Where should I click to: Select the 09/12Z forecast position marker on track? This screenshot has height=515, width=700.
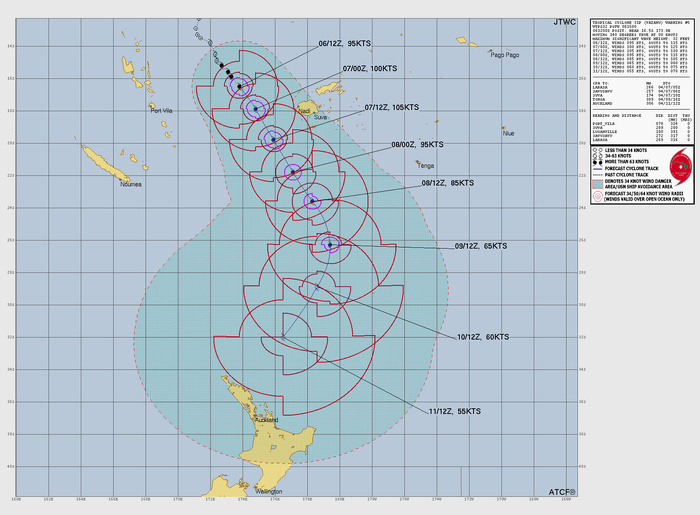point(330,245)
